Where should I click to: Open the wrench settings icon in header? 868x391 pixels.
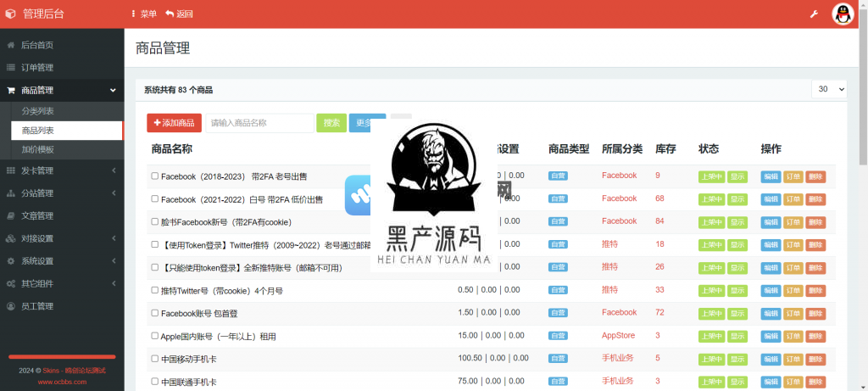point(814,14)
